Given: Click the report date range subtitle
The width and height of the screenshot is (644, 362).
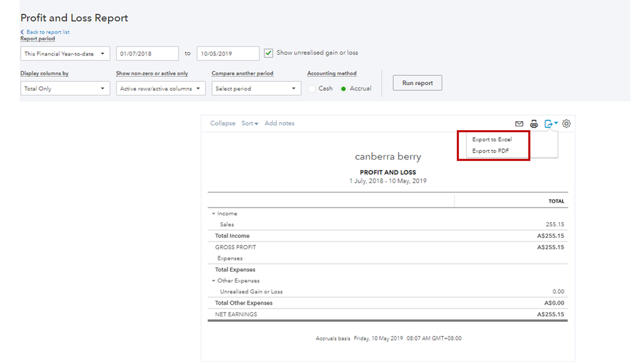Looking at the screenshot, I should coord(387,181).
